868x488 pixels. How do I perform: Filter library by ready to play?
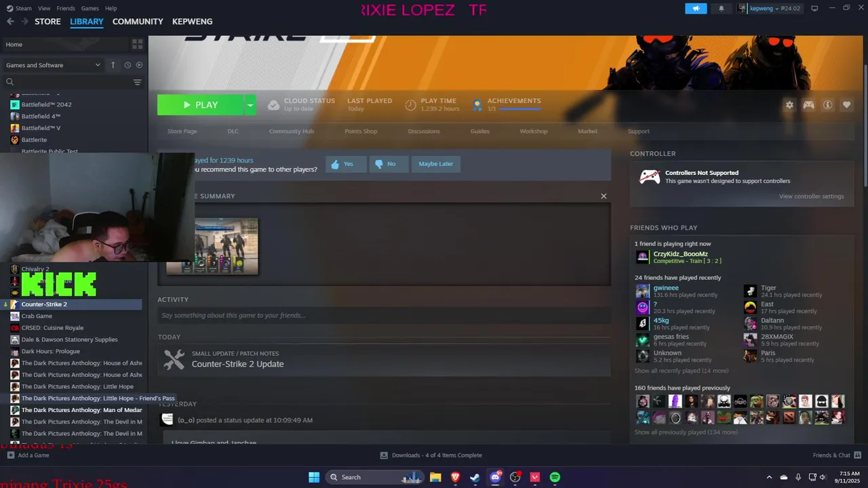click(x=139, y=65)
